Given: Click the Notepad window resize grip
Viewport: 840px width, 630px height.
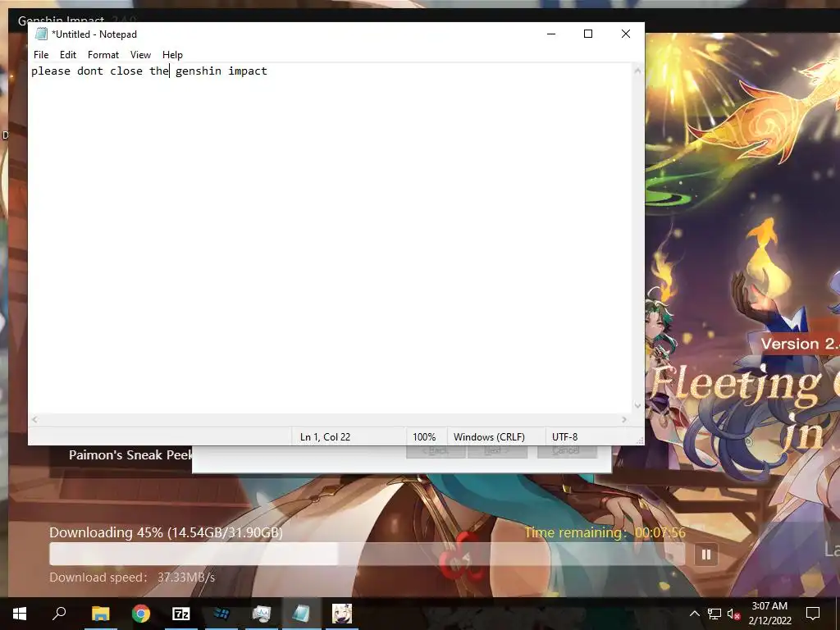Looking at the screenshot, I should [639, 440].
